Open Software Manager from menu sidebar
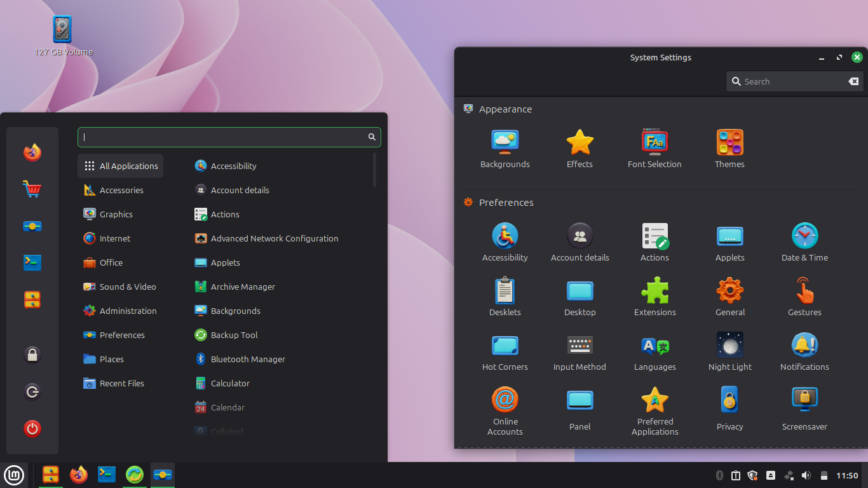This screenshot has width=868, height=488. pos(32,189)
